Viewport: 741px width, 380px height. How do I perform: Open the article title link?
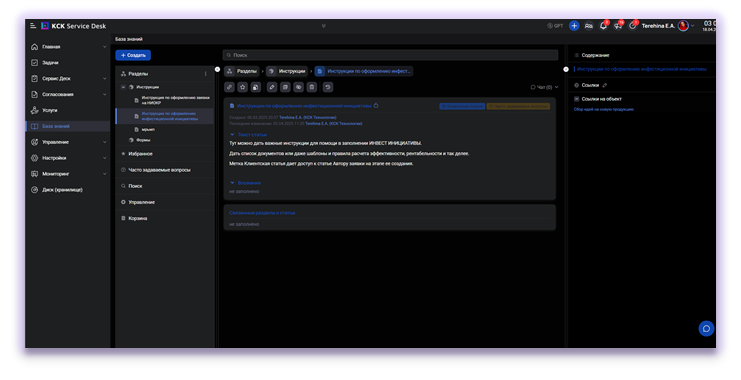pyautogui.click(x=304, y=106)
